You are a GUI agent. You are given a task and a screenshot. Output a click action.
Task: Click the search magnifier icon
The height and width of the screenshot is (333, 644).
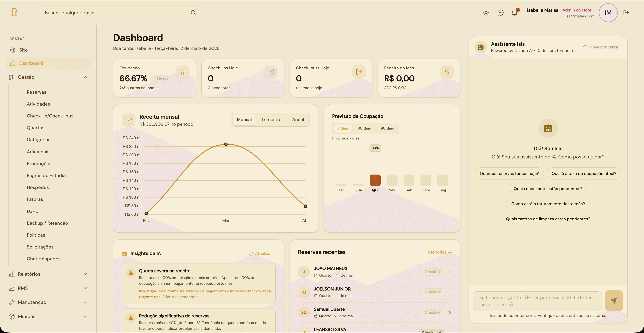(x=193, y=13)
